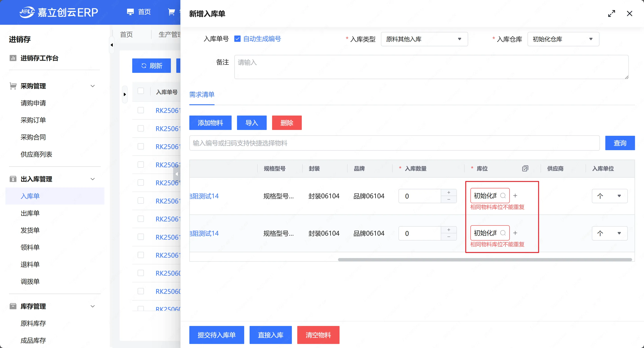The height and width of the screenshot is (348, 644).
Task: Open the 入库仓库 dropdown showing 初始化仓库
Action: [563, 39]
